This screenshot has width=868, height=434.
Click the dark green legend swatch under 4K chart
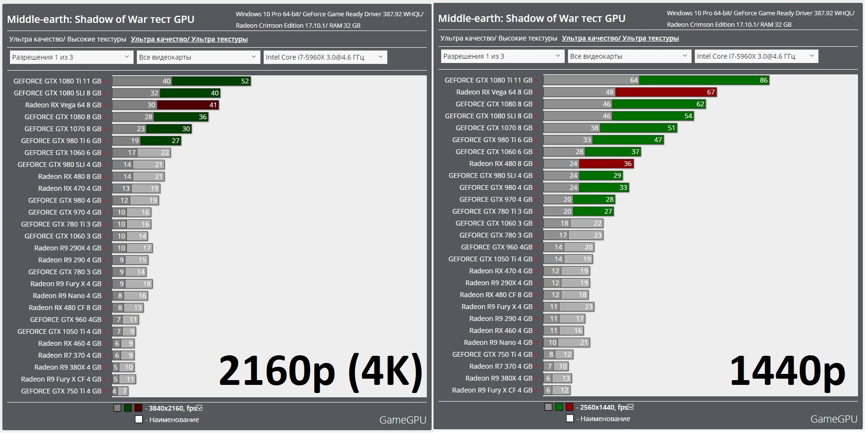click(128, 408)
